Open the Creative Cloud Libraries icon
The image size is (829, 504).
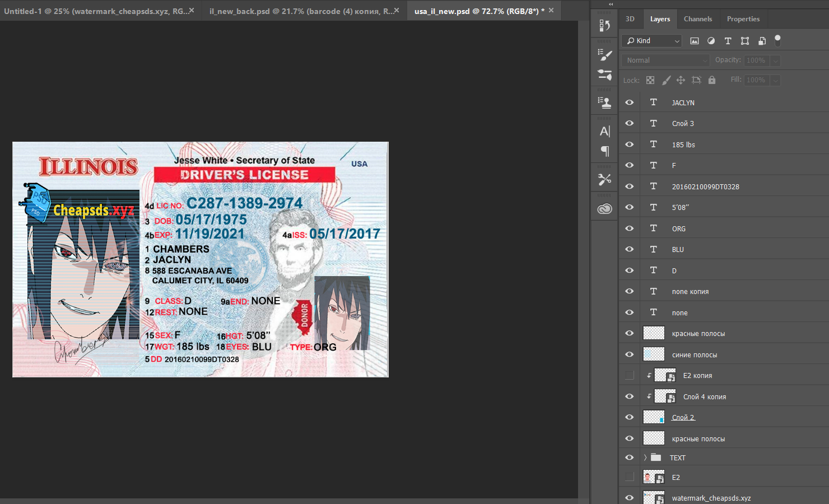coord(604,209)
